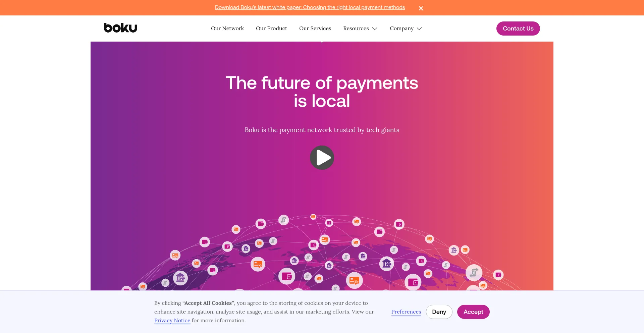Open the Our Product menu item

coord(271,29)
